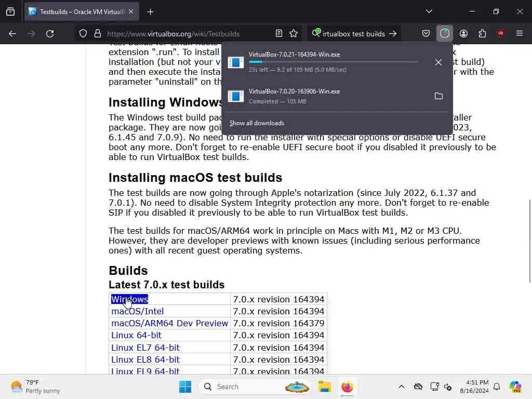Open macOS/ARM64 Dev Preview link

click(170, 323)
